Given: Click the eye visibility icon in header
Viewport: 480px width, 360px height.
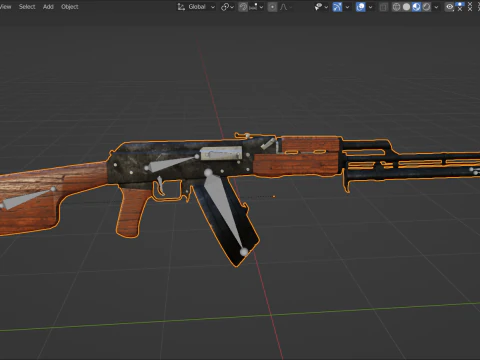Looking at the screenshot, I should [450, 7].
